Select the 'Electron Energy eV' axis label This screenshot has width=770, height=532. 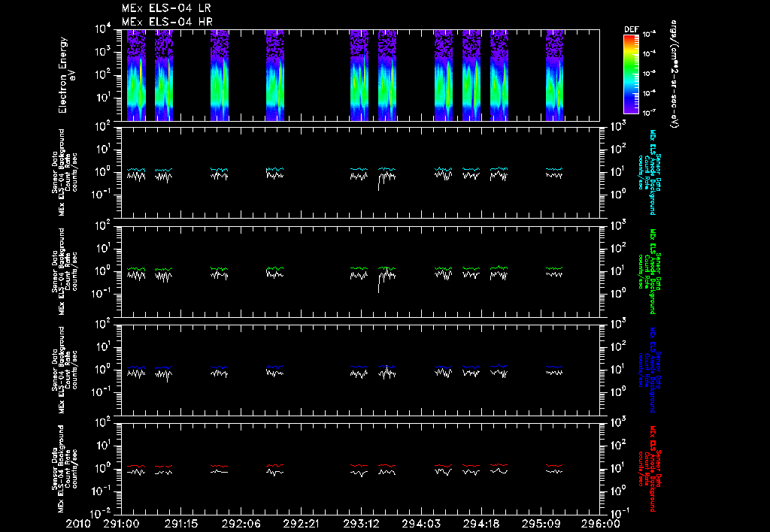pyautogui.click(x=67, y=75)
